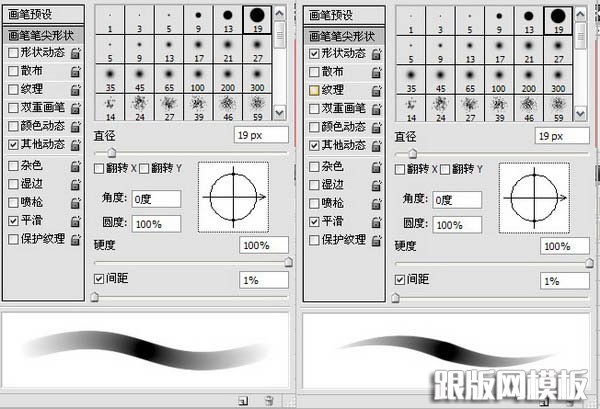Click lock icon beside 形状动态 in left panel
Screen dimensions: 600x409
click(75, 53)
